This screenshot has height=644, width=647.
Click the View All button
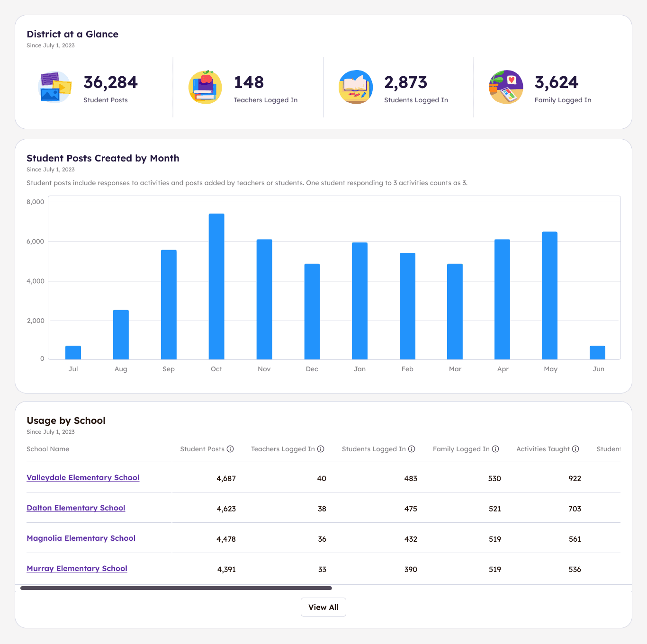[x=323, y=607]
